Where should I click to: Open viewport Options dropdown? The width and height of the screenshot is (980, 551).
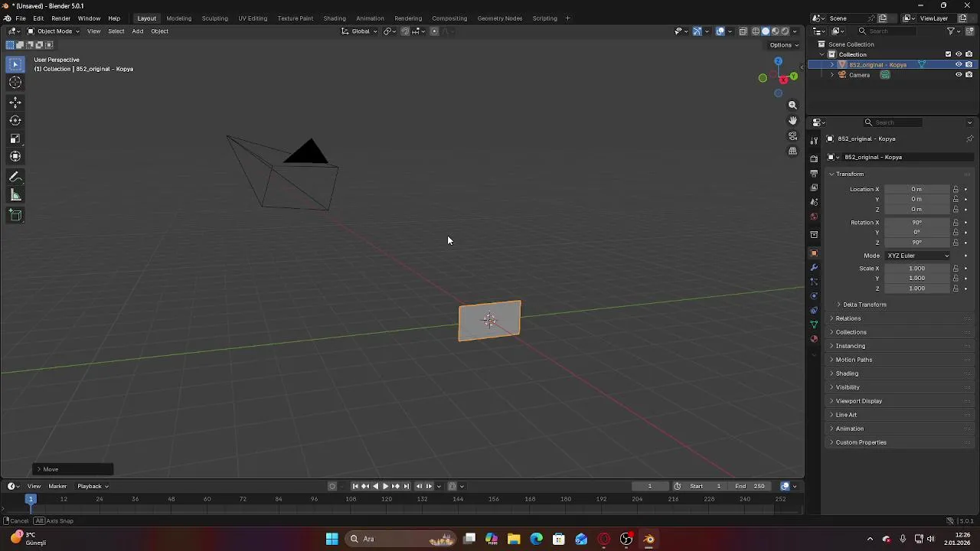(x=784, y=45)
